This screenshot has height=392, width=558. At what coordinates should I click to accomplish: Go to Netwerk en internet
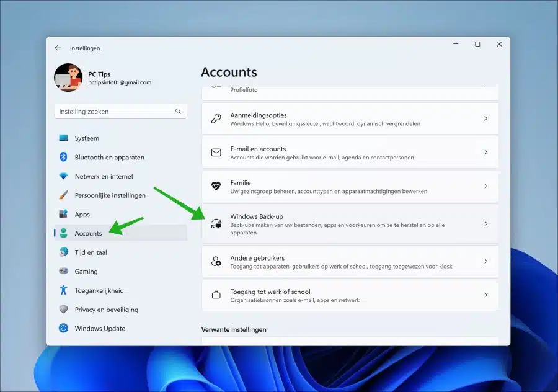pos(121,176)
